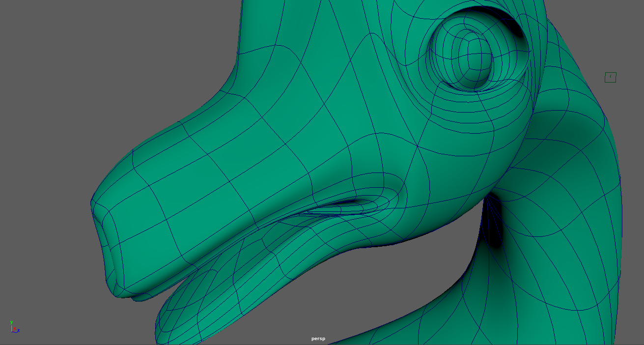Viewport: 644px width, 345px height.
Task: Click the red X axis label
Action: [14, 329]
